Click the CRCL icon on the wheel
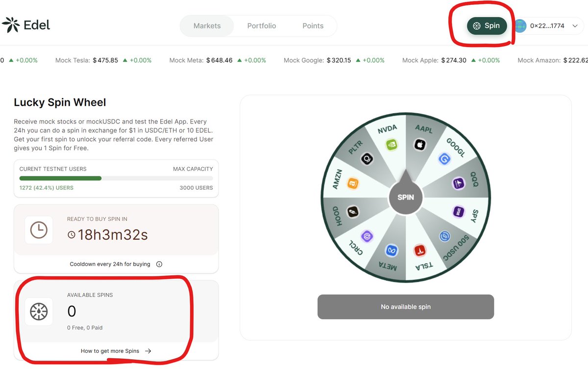588x369 pixels. 367,236
